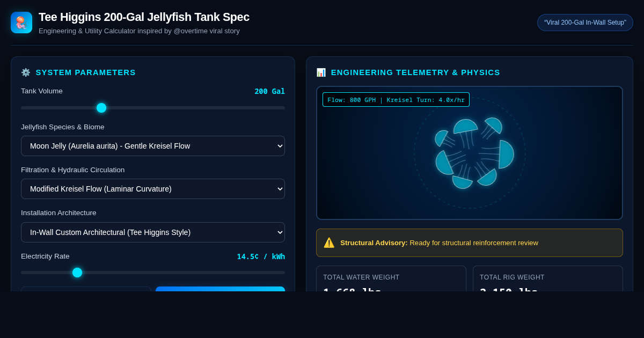
Task: Open the Filtration & Hydraulic Circulation dropdown
Action: coord(153,189)
